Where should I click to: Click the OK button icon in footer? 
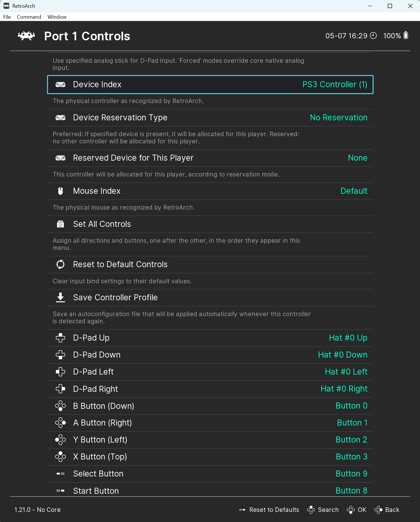coord(351,510)
